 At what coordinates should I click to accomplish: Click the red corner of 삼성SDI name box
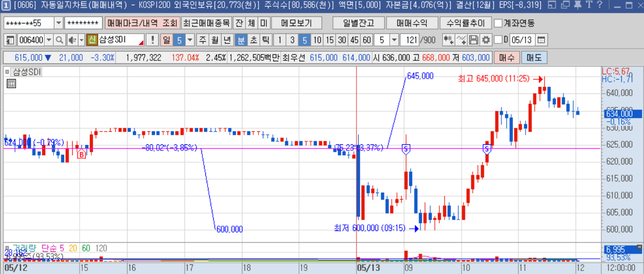(x=141, y=43)
